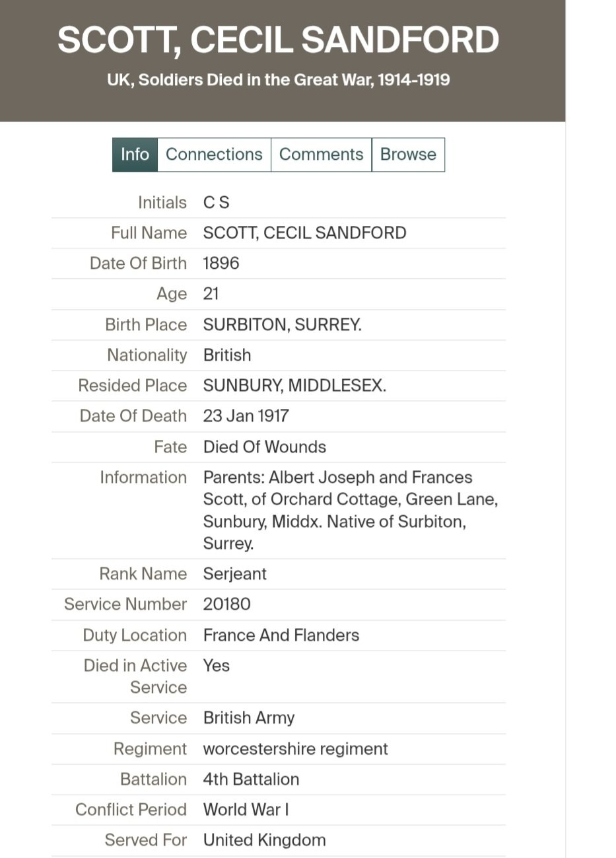Click the 1896 date of birth value
The image size is (616, 858).
pos(221,263)
